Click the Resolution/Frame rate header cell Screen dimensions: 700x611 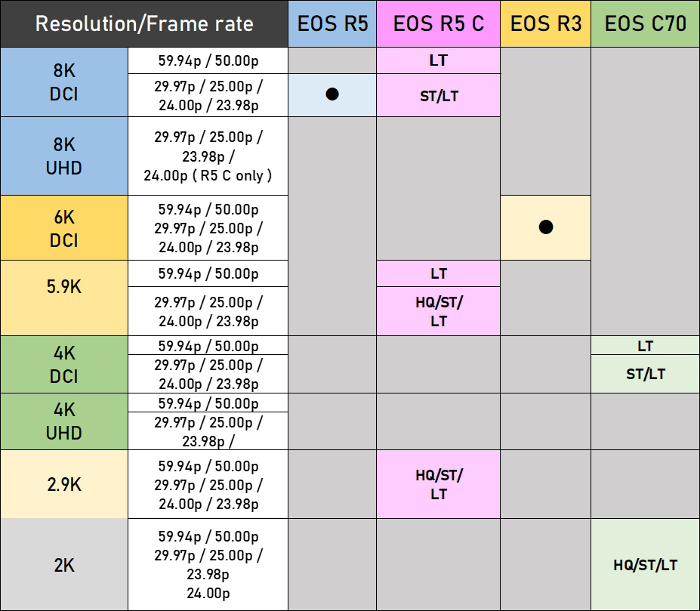pyautogui.click(x=144, y=23)
